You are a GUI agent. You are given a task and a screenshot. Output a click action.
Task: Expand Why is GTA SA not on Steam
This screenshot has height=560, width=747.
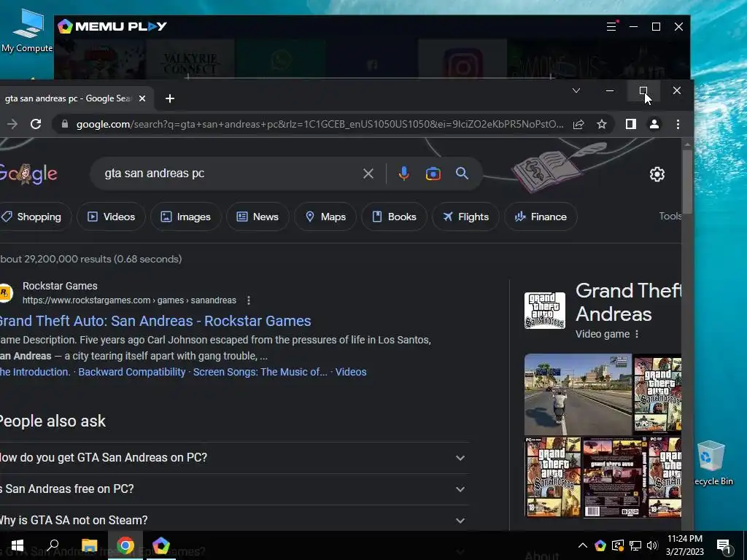point(234,521)
